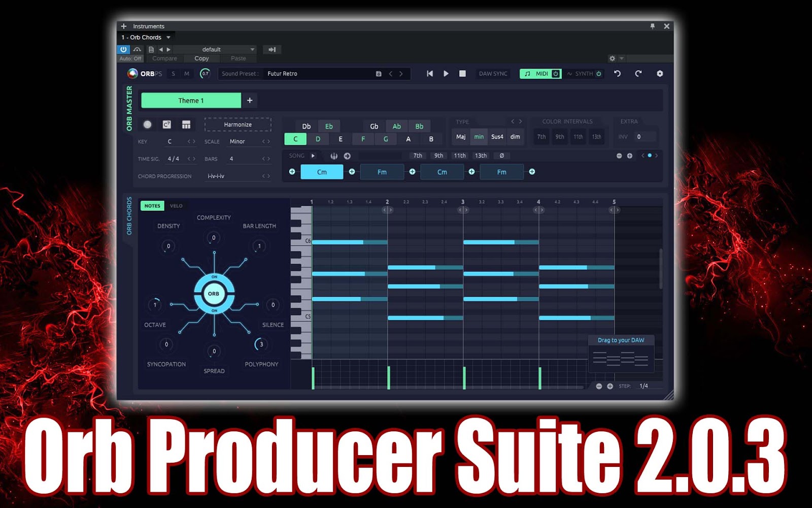Switch to the VELO tab
812x508 pixels.
176,206
